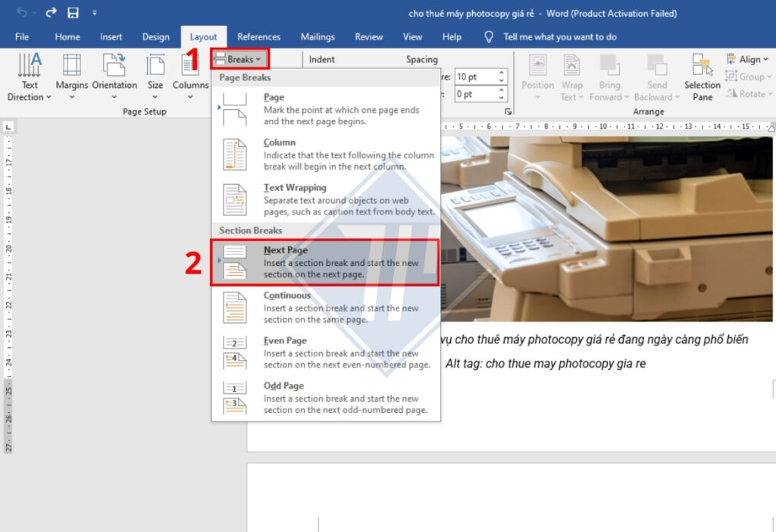Switch to the Insert tab
776x532 pixels.
click(x=111, y=36)
